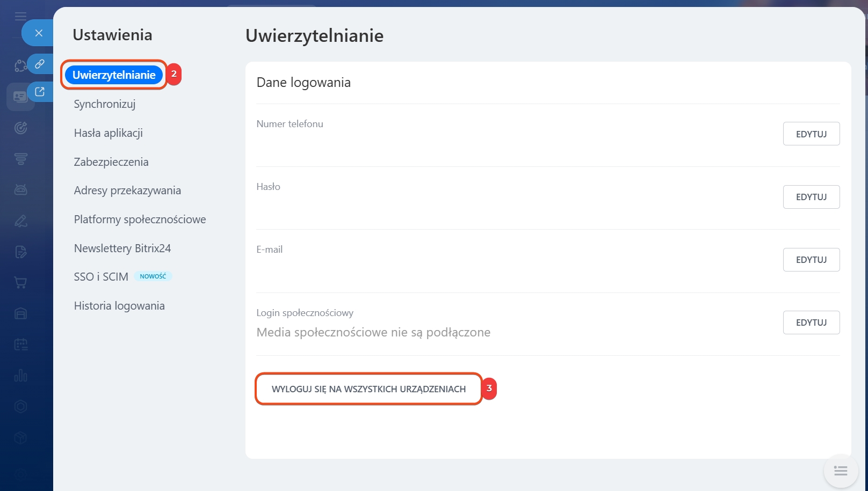Open Zabezpieczenia settings
868x491 pixels.
[x=111, y=162]
